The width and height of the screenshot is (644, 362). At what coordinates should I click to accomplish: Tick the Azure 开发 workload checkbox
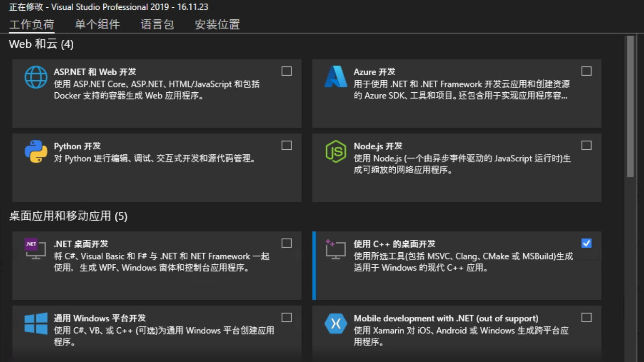click(586, 71)
